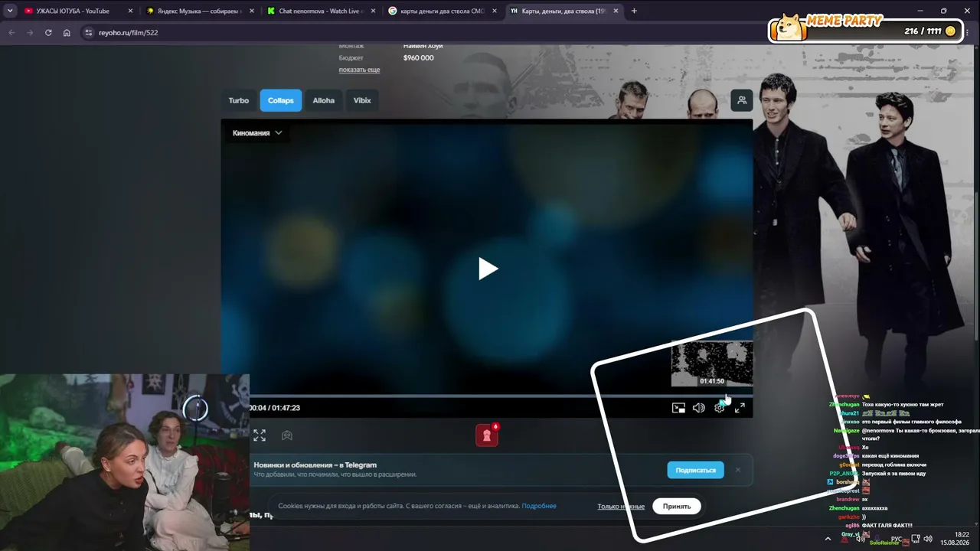
Task: Accept cookies with the Принять button
Action: 677,506
